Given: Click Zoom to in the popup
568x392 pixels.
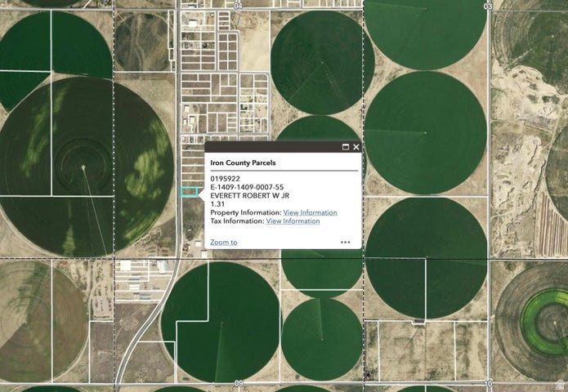Looking at the screenshot, I should pos(223,242).
